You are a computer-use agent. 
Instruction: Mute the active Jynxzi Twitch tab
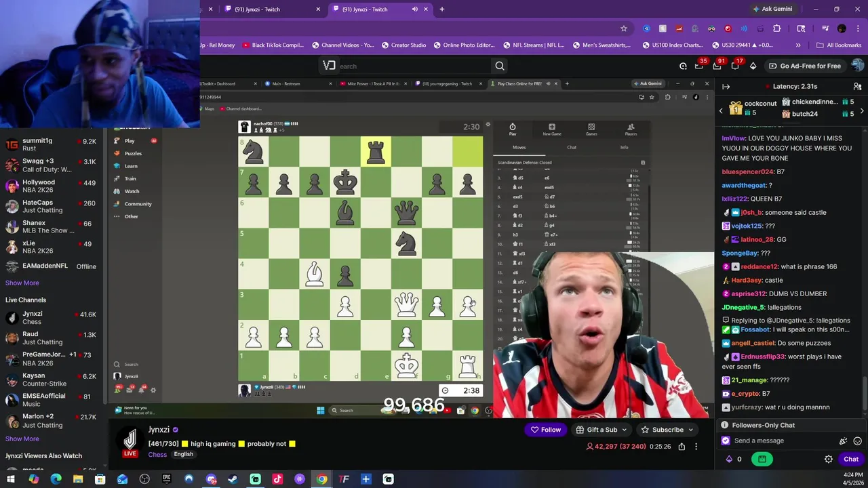[x=415, y=9]
